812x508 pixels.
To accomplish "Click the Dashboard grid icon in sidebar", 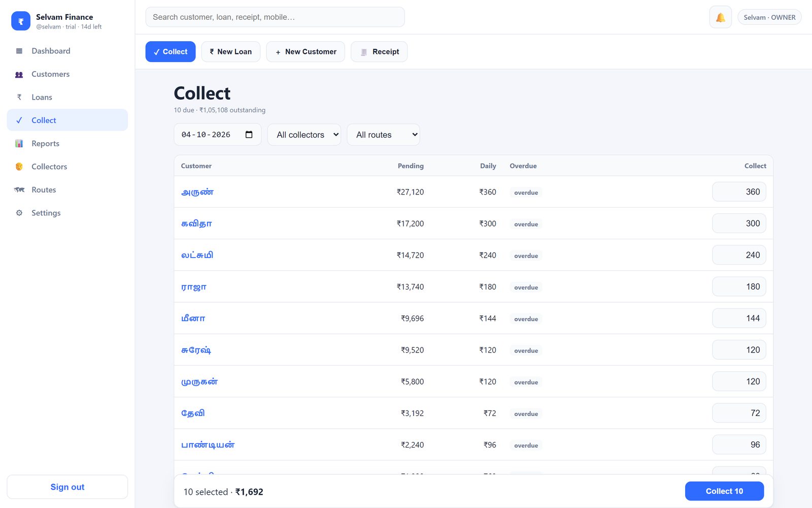I will (x=19, y=51).
